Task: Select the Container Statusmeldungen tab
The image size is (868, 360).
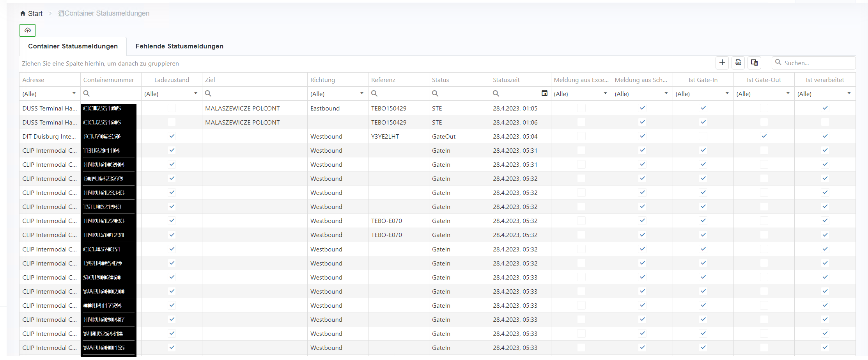Action: 73,46
